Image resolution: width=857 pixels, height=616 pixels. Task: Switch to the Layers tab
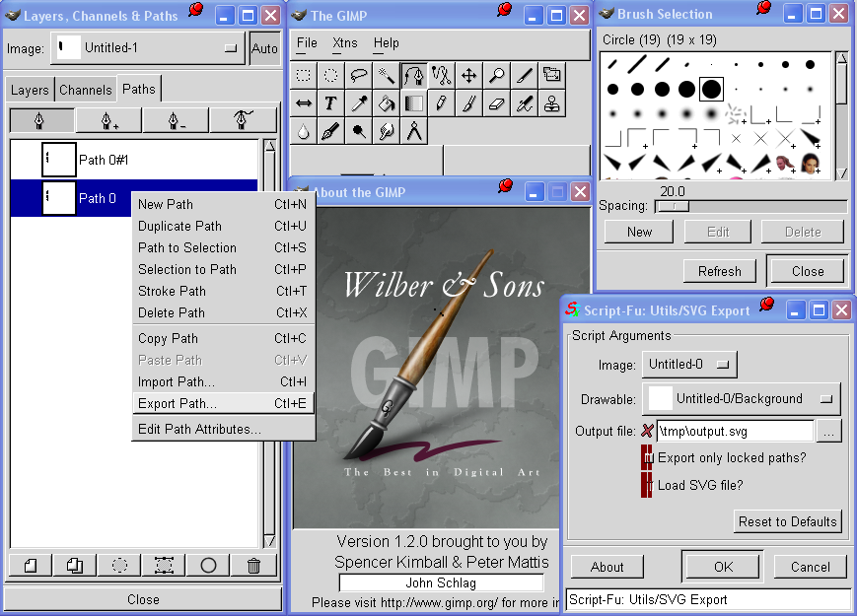click(x=30, y=90)
